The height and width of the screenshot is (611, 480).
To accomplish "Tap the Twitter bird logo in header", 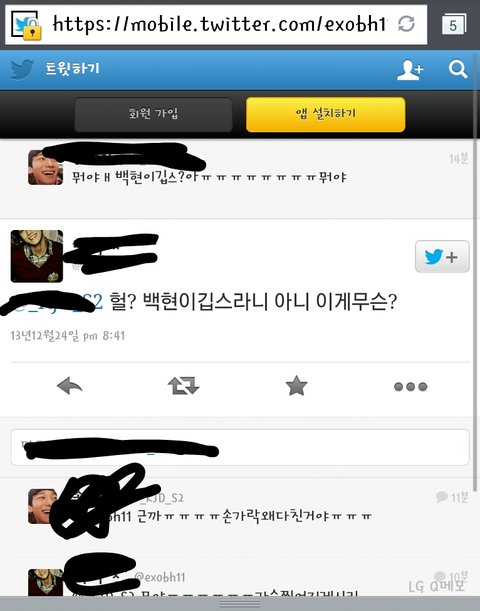I will [22, 69].
